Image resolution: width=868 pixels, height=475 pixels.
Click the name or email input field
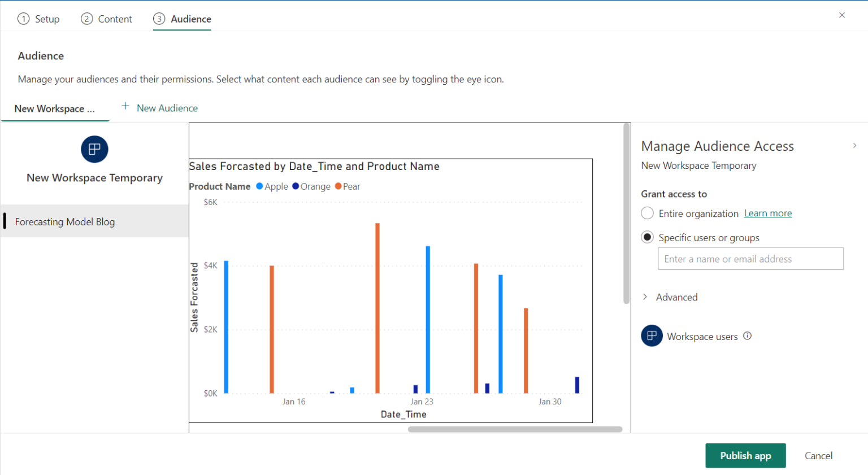point(750,258)
